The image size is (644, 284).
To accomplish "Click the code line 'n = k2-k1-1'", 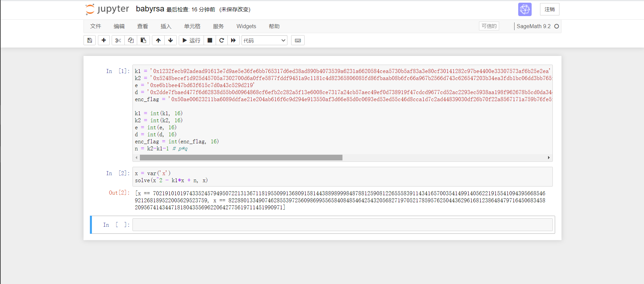I will pyautogui.click(x=152, y=148).
